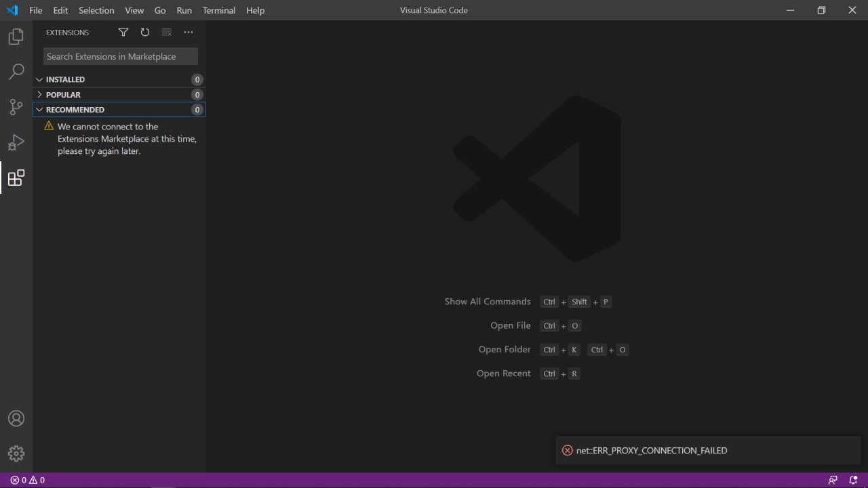Focus the Search Extensions in Marketplace field
This screenshot has width=868, height=488.
(121, 56)
